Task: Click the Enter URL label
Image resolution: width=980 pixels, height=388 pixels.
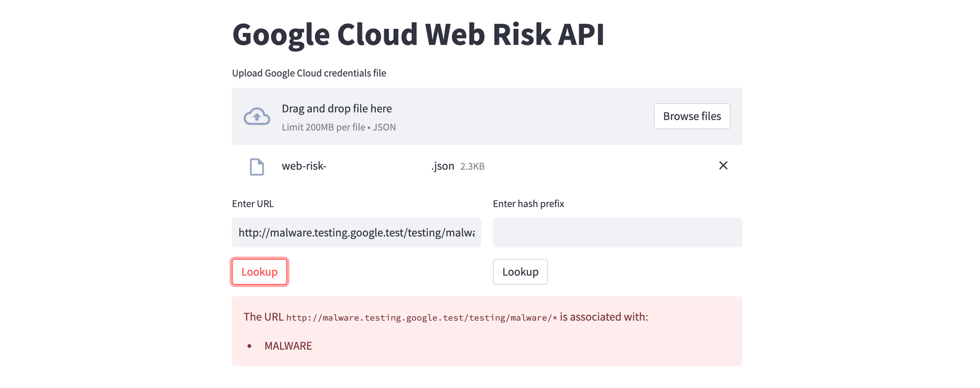Action: click(x=253, y=204)
